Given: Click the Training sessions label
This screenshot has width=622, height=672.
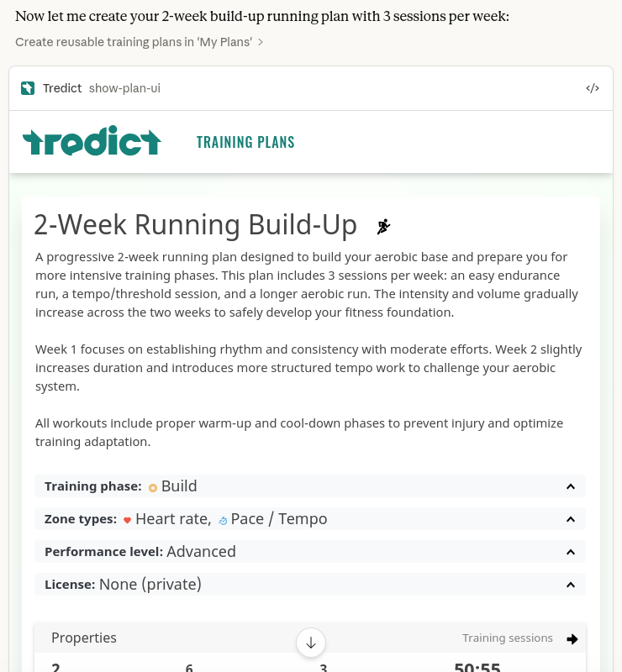Looking at the screenshot, I should pos(508,638).
